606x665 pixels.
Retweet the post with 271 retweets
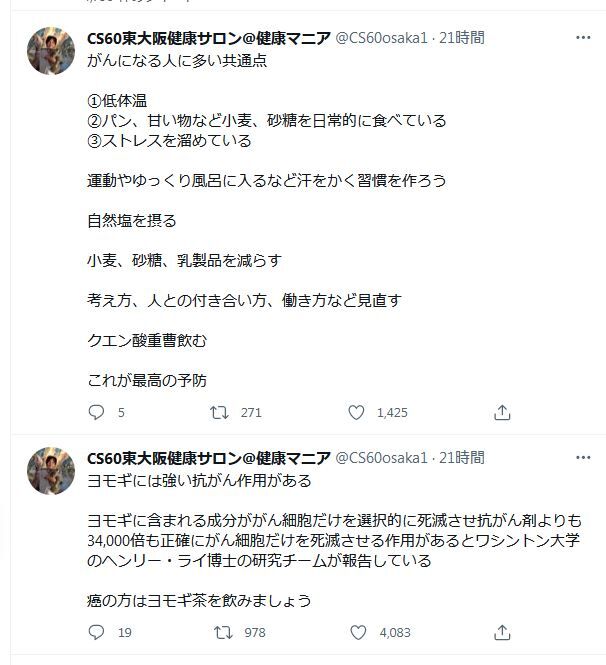tap(219, 412)
